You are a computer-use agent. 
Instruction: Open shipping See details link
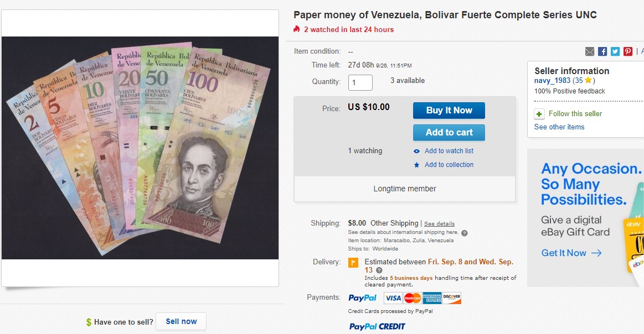click(439, 223)
